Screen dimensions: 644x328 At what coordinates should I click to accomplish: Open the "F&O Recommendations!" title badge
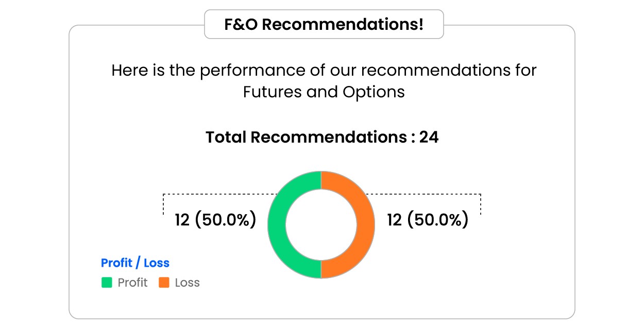point(324,24)
